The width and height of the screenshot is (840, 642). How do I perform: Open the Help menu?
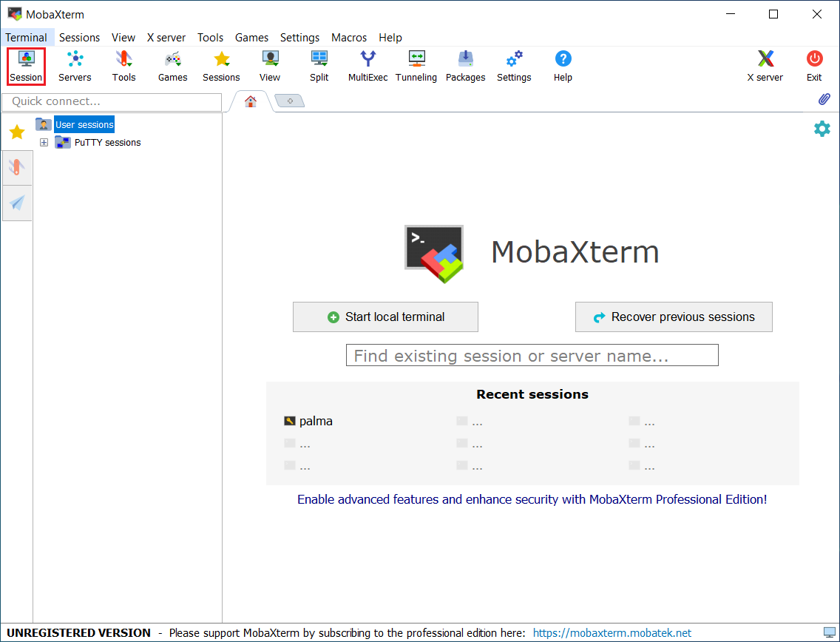[x=390, y=38]
